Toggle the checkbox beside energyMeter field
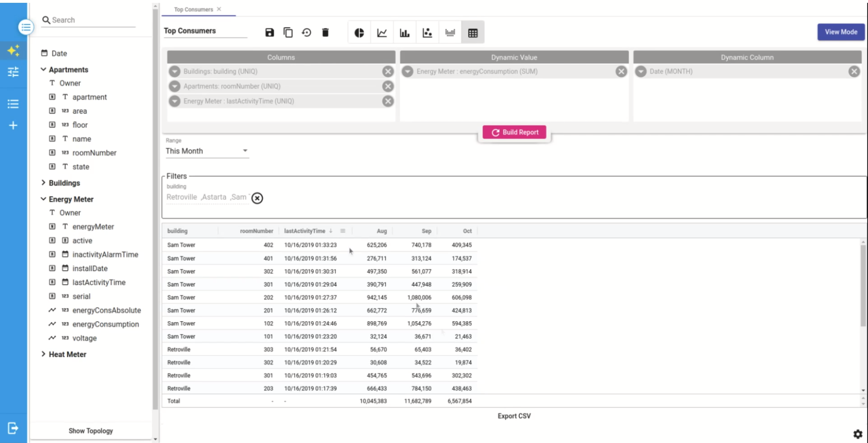Image resolution: width=868 pixels, height=443 pixels. (x=52, y=227)
